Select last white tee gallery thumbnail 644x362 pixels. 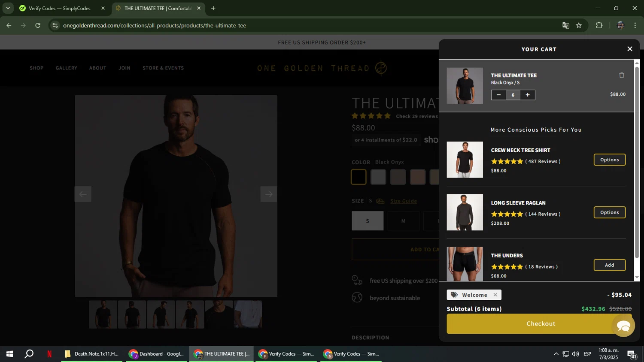248,314
